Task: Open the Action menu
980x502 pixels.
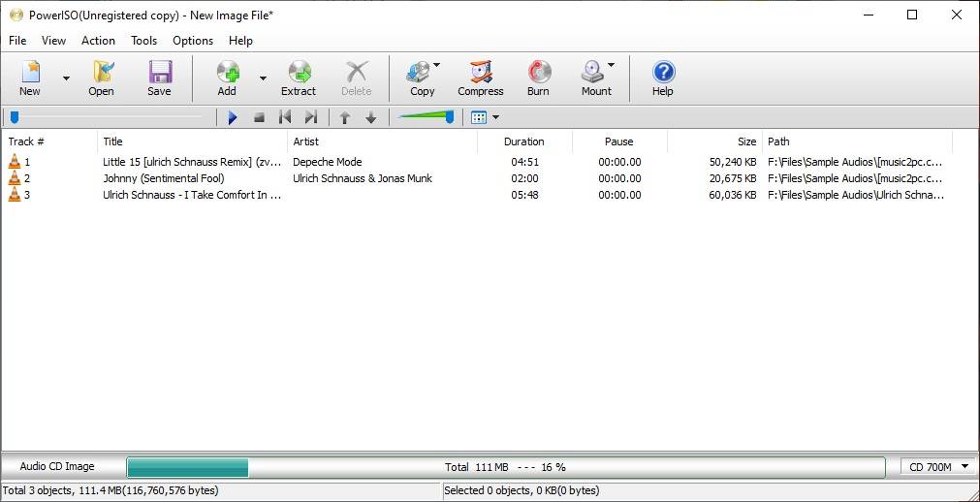Action: (x=98, y=41)
